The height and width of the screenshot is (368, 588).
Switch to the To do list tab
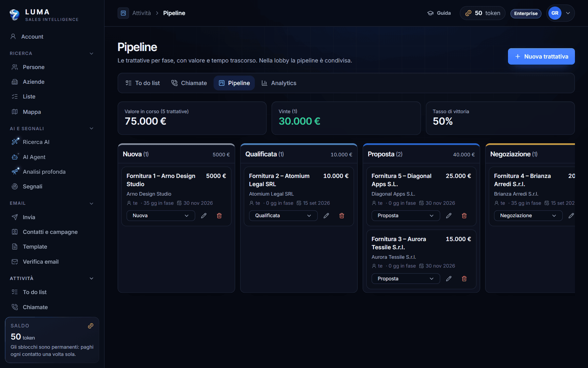point(143,83)
